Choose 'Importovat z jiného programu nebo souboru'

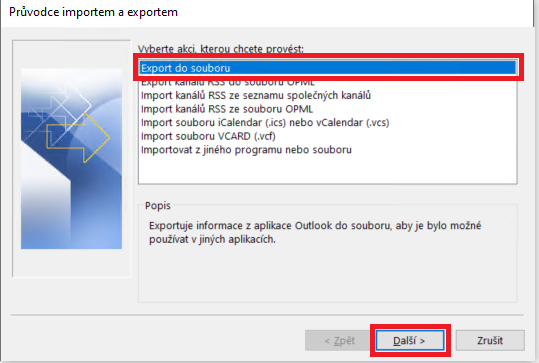pos(246,150)
